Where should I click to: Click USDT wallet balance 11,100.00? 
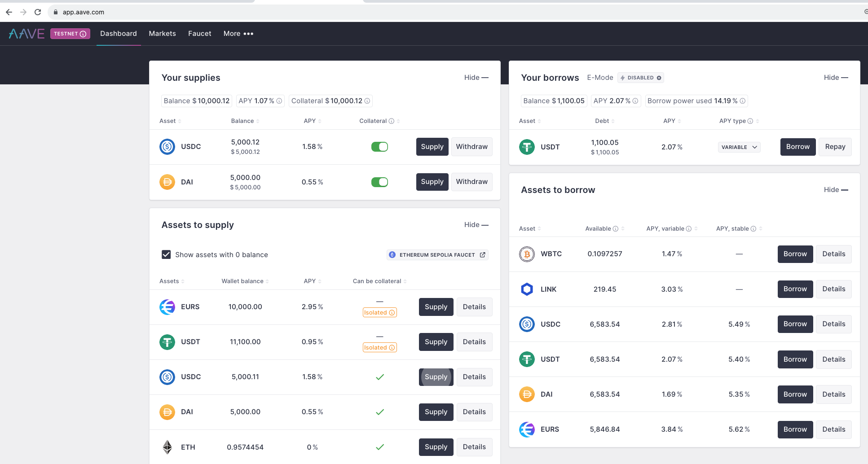tap(245, 342)
